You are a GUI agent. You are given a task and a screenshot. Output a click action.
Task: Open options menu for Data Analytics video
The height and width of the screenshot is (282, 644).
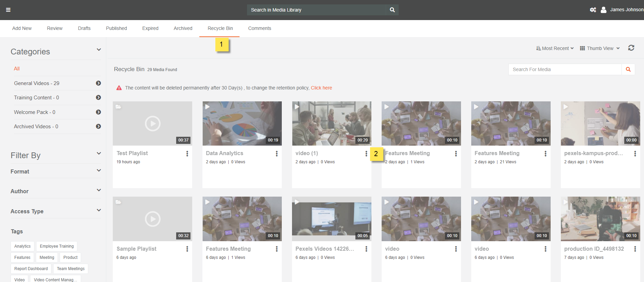point(277,154)
